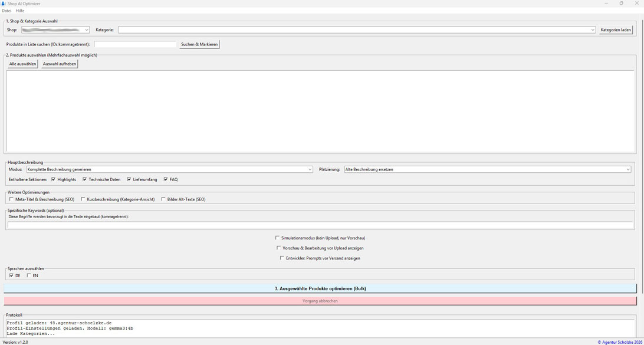
Task: Disable the Technische Daten checkbox
Action: [85, 179]
